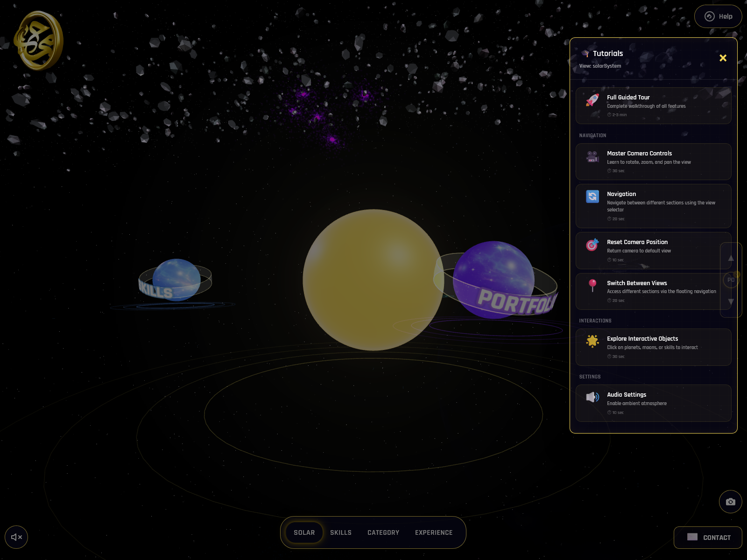This screenshot has height=560, width=747.
Task: Open Switch Between Views tutorial
Action: click(653, 291)
